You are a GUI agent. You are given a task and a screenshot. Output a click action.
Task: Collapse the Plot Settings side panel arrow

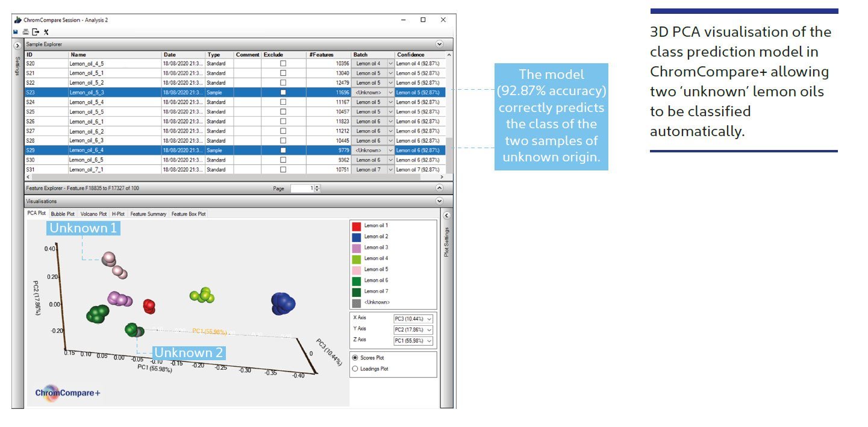[x=446, y=216]
